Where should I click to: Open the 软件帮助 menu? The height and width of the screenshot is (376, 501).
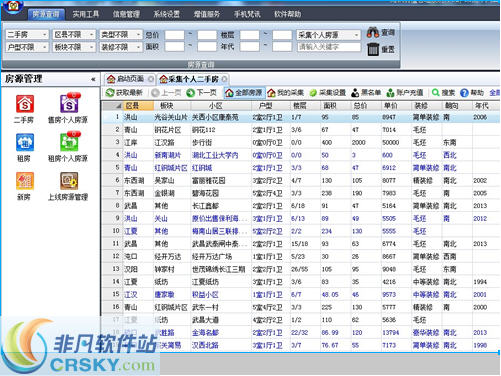287,14
